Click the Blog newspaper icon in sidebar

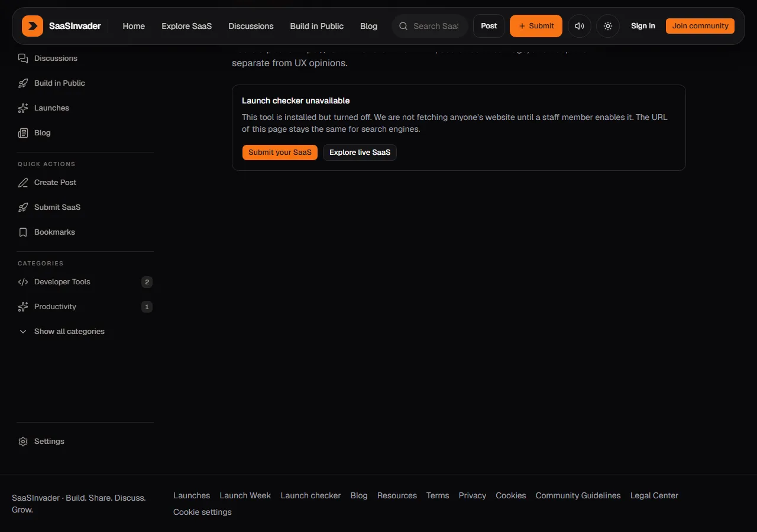(23, 133)
